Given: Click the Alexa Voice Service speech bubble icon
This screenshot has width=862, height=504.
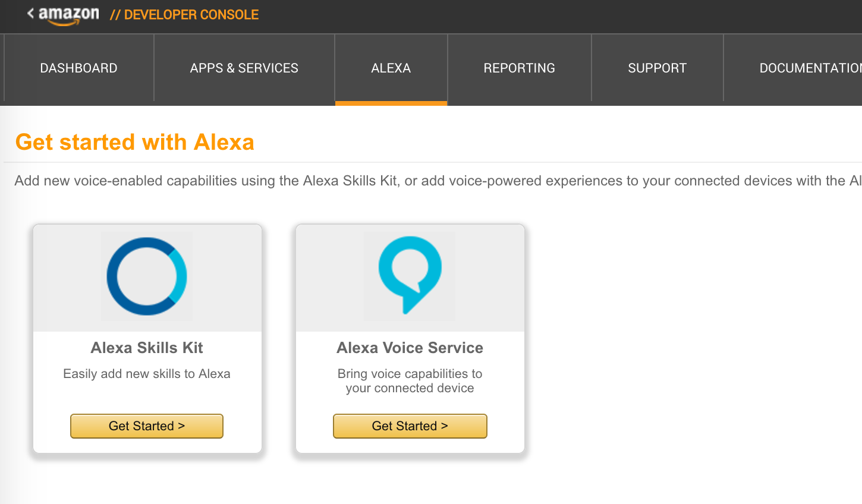Looking at the screenshot, I should pyautogui.click(x=410, y=275).
